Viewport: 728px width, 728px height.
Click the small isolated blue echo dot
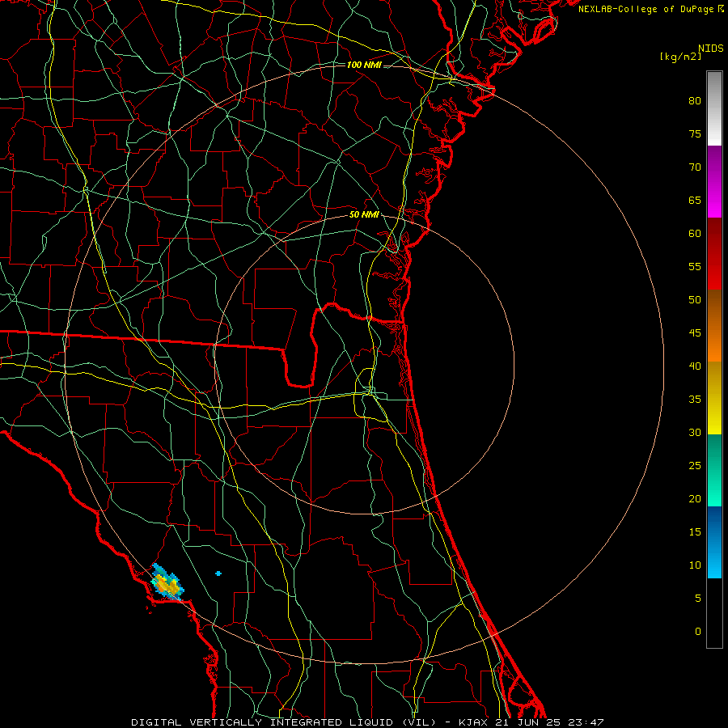click(x=218, y=574)
